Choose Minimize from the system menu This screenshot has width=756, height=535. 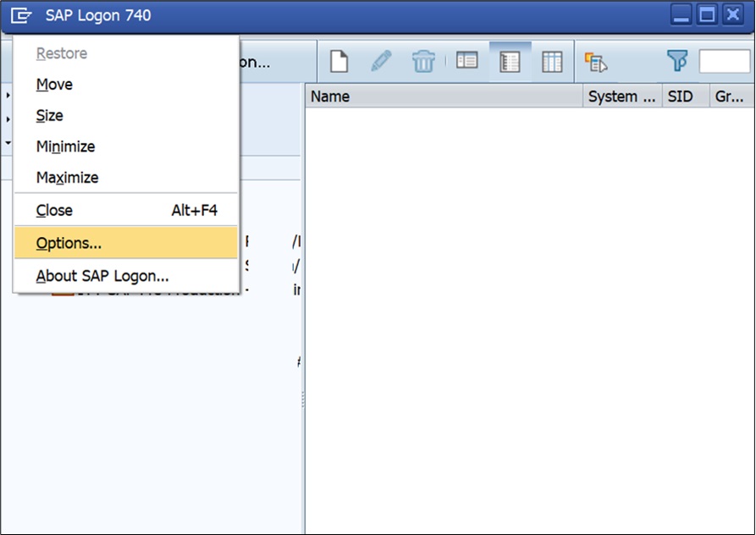pyautogui.click(x=125, y=146)
